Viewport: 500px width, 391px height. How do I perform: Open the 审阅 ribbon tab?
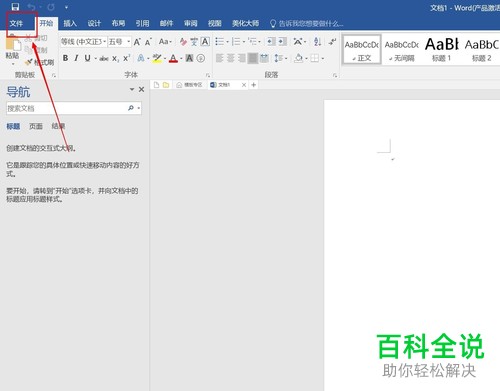point(191,23)
